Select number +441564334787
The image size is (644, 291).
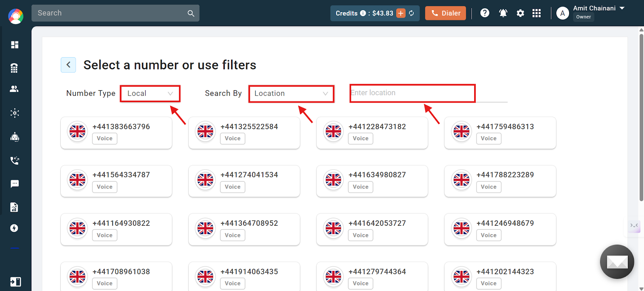(116, 181)
